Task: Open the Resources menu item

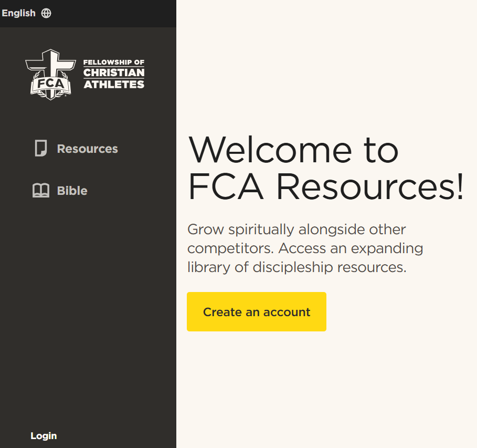Action: 87,149
